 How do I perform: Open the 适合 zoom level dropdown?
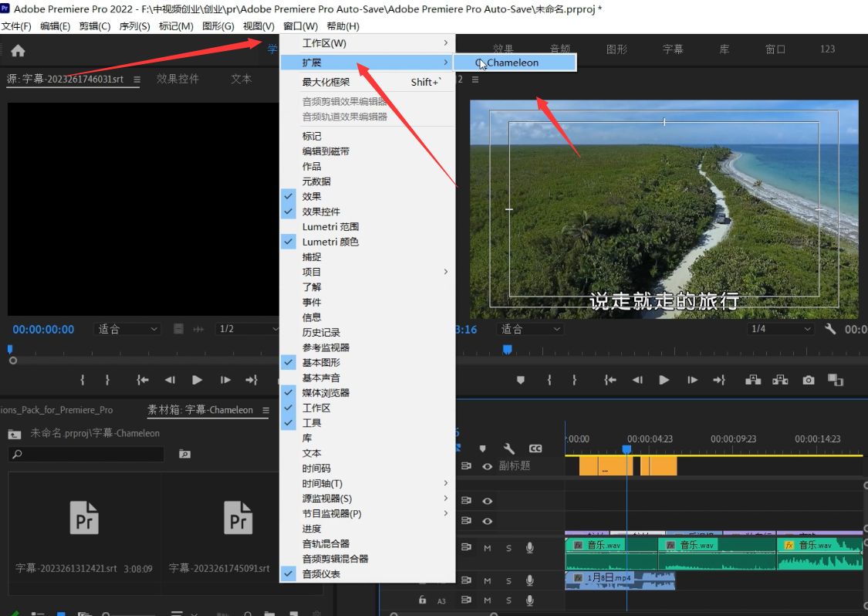[x=530, y=329]
